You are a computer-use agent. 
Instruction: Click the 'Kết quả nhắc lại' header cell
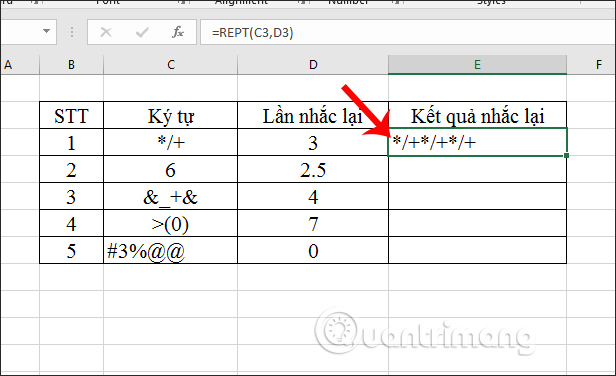tap(477, 116)
